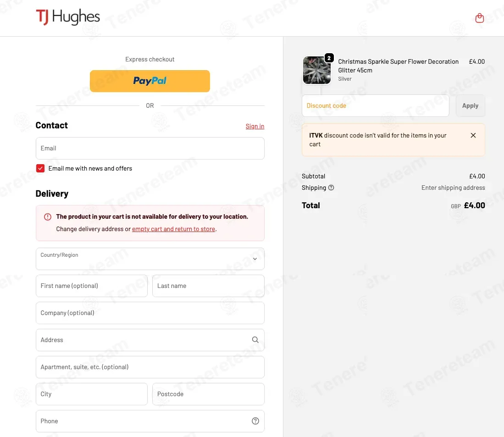The image size is (504, 437).
Task: Pay with PayPal express checkout
Action: pyautogui.click(x=150, y=81)
